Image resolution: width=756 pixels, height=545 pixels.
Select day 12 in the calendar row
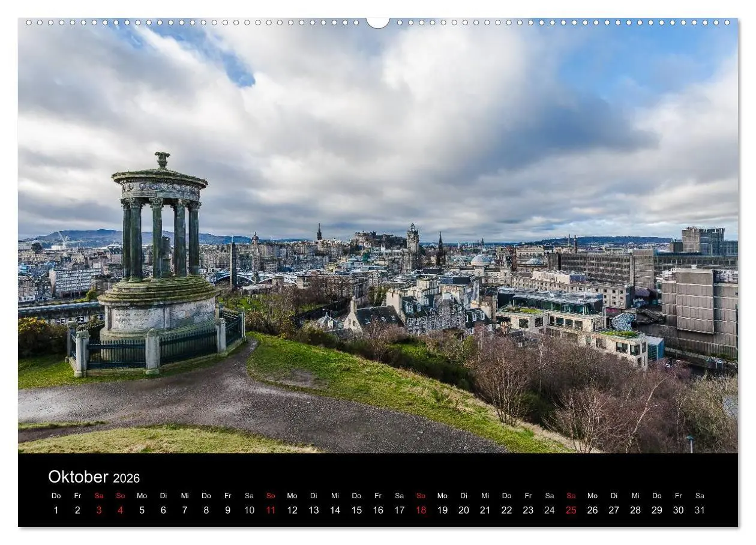pos(292,510)
